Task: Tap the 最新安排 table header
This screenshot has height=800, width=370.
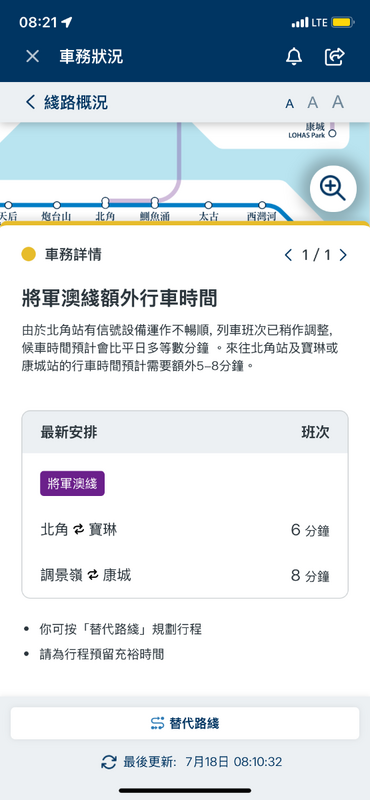Action: click(x=69, y=432)
